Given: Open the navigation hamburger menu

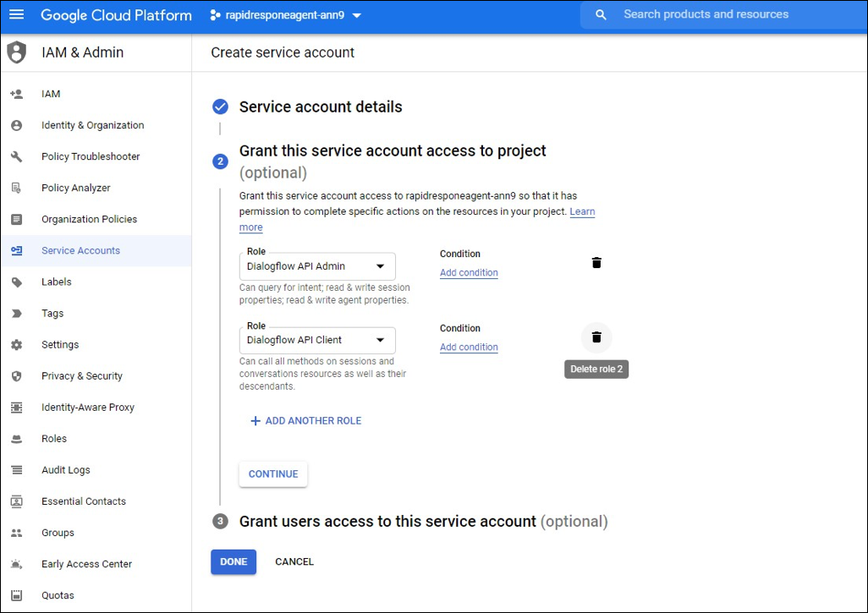Looking at the screenshot, I should [x=17, y=14].
